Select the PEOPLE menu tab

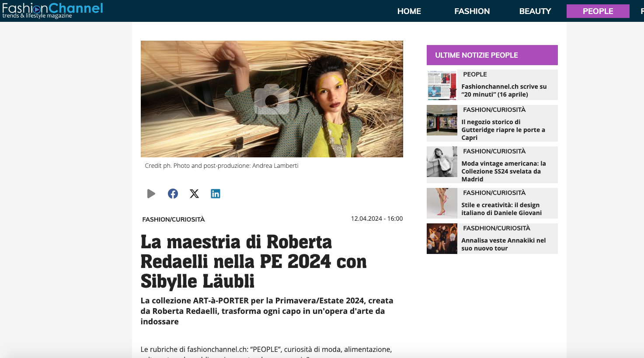coord(598,11)
